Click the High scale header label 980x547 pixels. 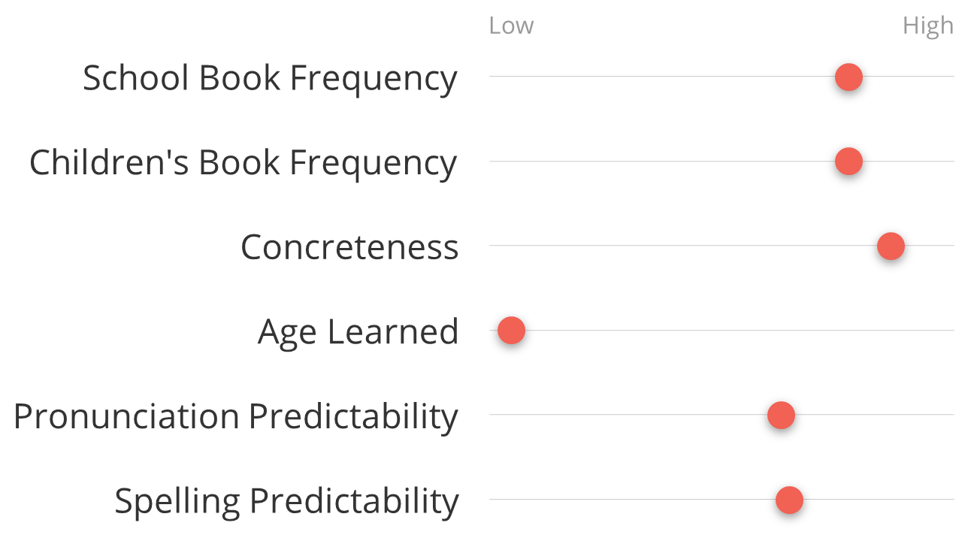(x=928, y=26)
